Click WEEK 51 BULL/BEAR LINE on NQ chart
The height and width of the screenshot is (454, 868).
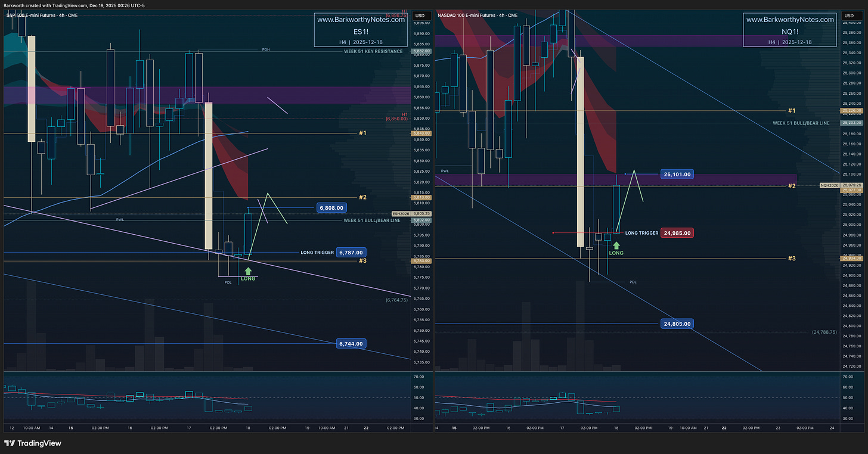tap(800, 123)
